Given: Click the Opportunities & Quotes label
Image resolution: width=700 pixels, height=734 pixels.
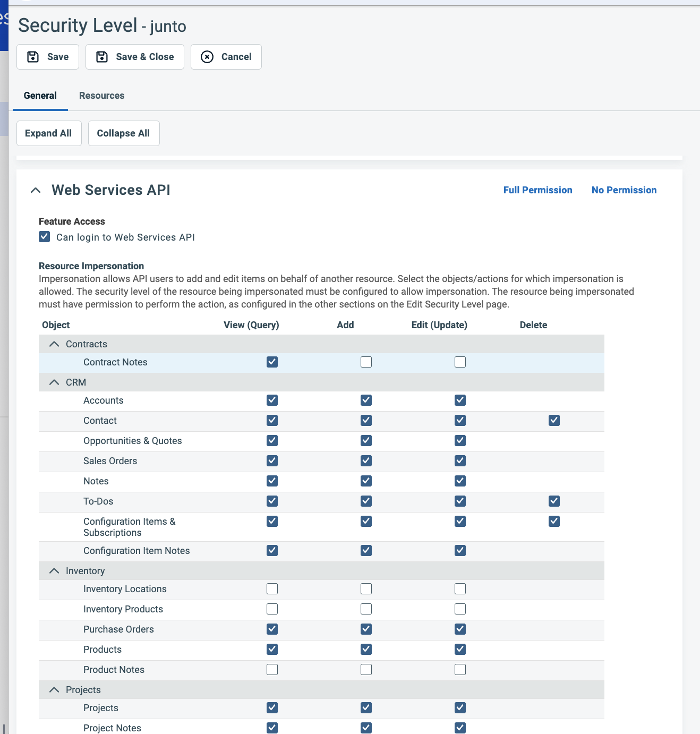Looking at the screenshot, I should coord(133,441).
